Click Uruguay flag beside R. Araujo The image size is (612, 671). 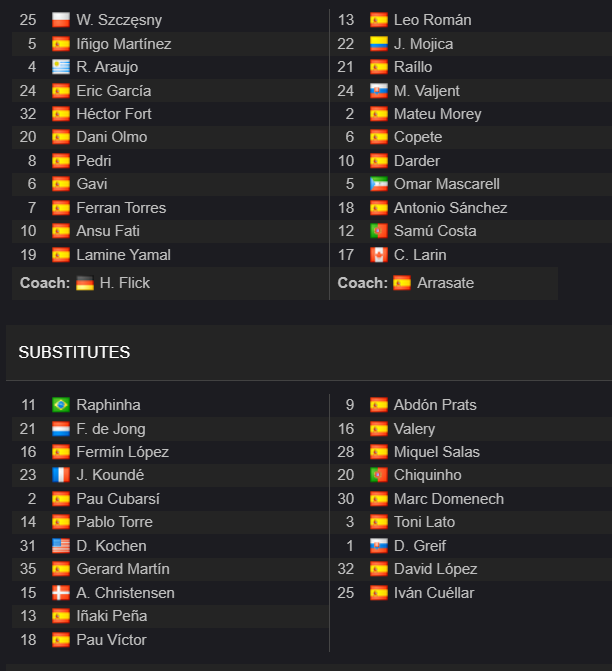pyautogui.click(x=61, y=67)
